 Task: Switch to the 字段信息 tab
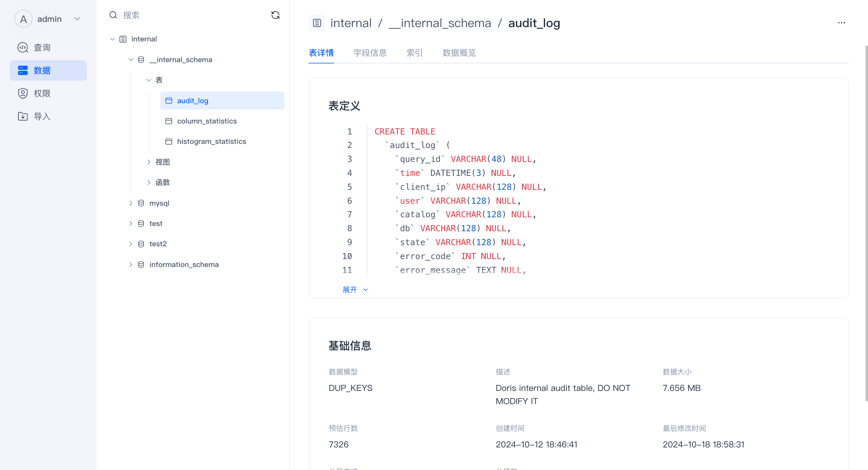(370, 53)
